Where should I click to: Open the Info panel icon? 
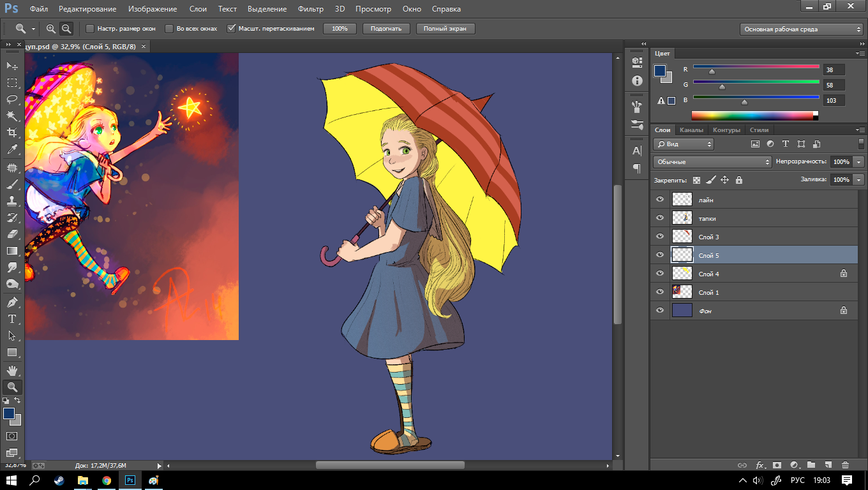coord(637,80)
